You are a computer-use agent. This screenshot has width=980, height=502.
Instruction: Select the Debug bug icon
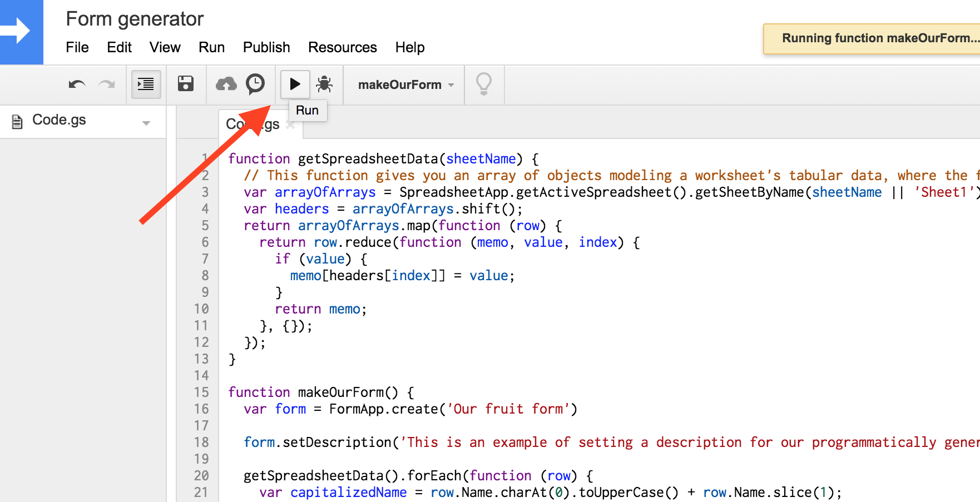(324, 84)
